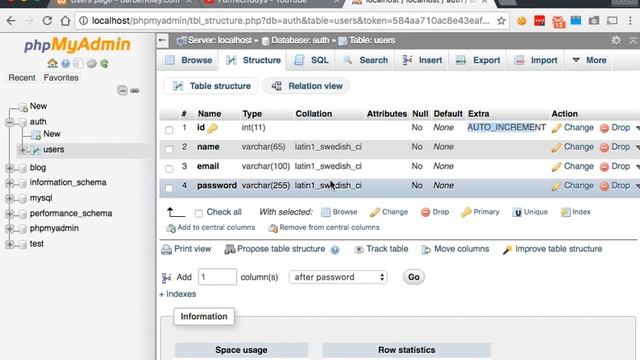Screen dimensions: 640x360
Task: Open Chrome three-dot menu
Action: pos(630,20)
